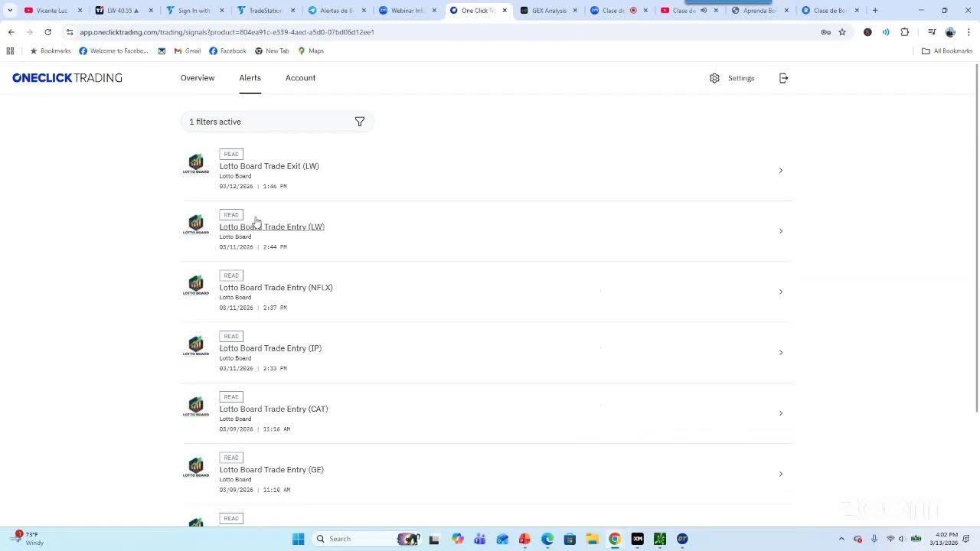Open All Bookmarks folder
Viewport: 980px width, 551px height.
tap(947, 51)
